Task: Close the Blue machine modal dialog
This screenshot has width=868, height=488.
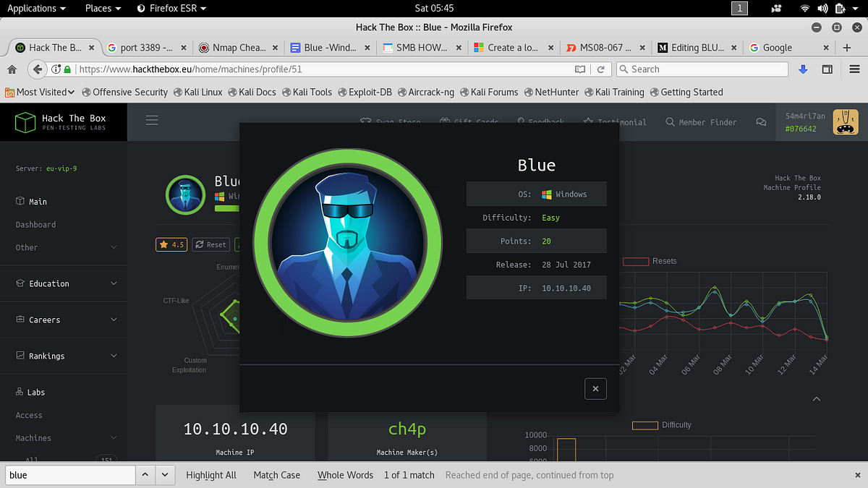Action: 595,388
